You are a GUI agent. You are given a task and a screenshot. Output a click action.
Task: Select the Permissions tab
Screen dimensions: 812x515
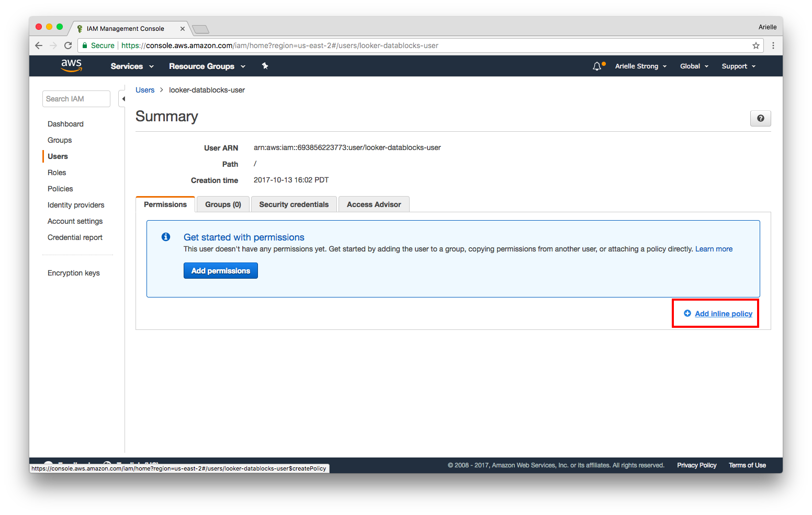(165, 204)
